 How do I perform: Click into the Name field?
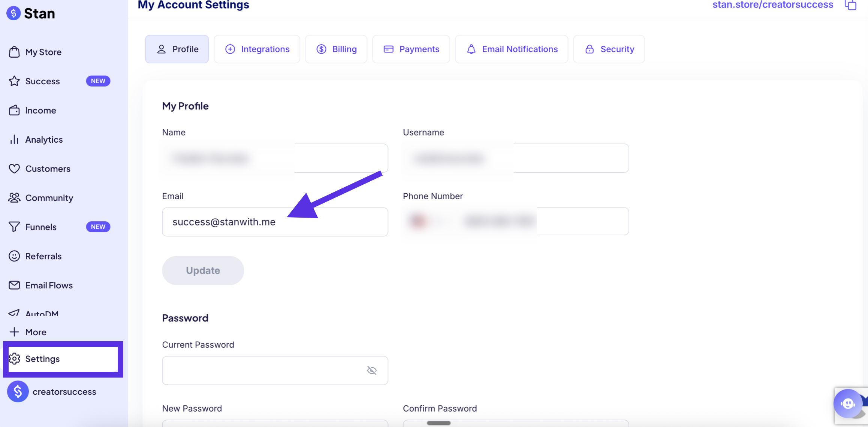click(x=275, y=158)
